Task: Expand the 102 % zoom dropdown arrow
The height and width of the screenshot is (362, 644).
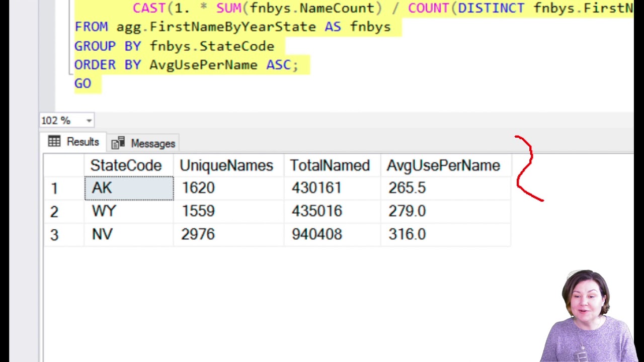Action: tap(89, 121)
